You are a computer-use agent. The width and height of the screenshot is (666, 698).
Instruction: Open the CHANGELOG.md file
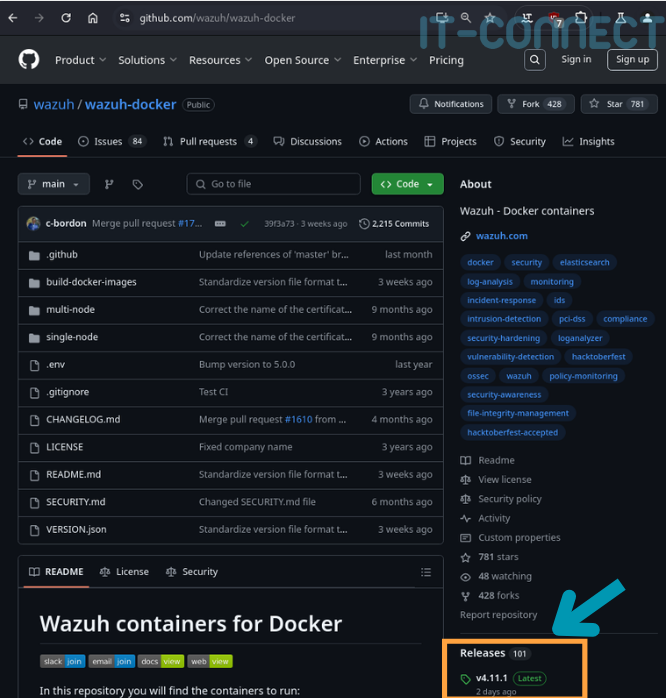pos(83,420)
